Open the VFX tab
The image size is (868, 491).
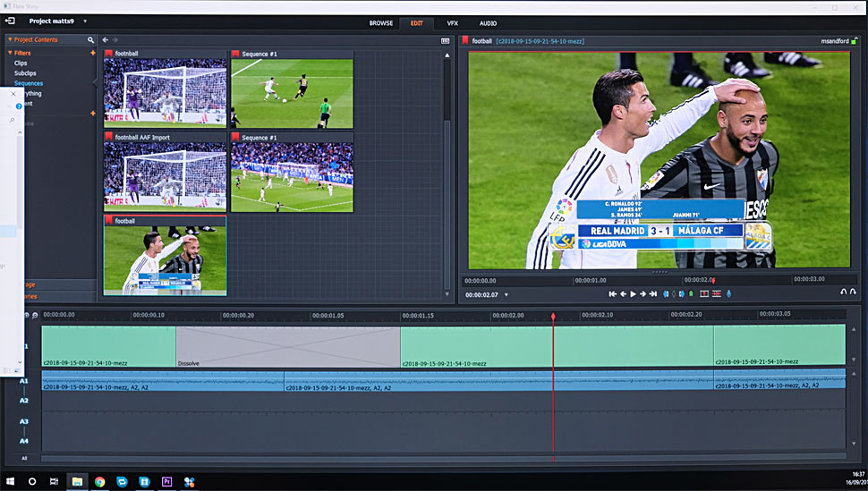(x=452, y=23)
